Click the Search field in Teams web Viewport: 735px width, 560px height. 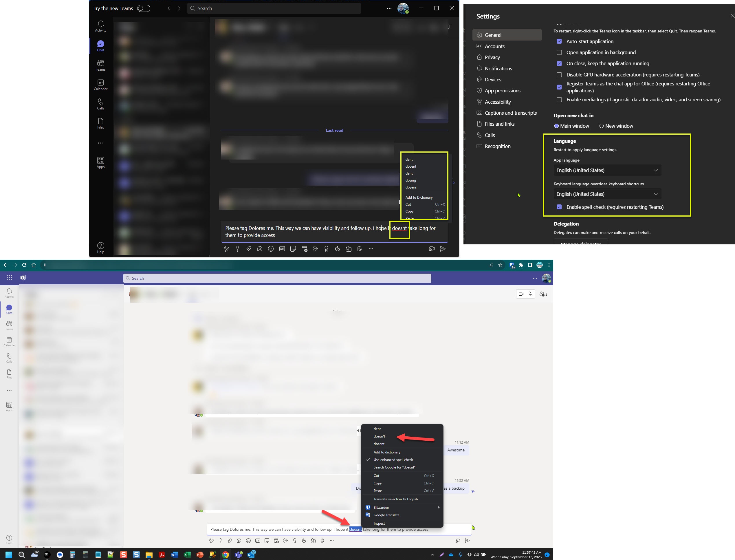click(277, 278)
